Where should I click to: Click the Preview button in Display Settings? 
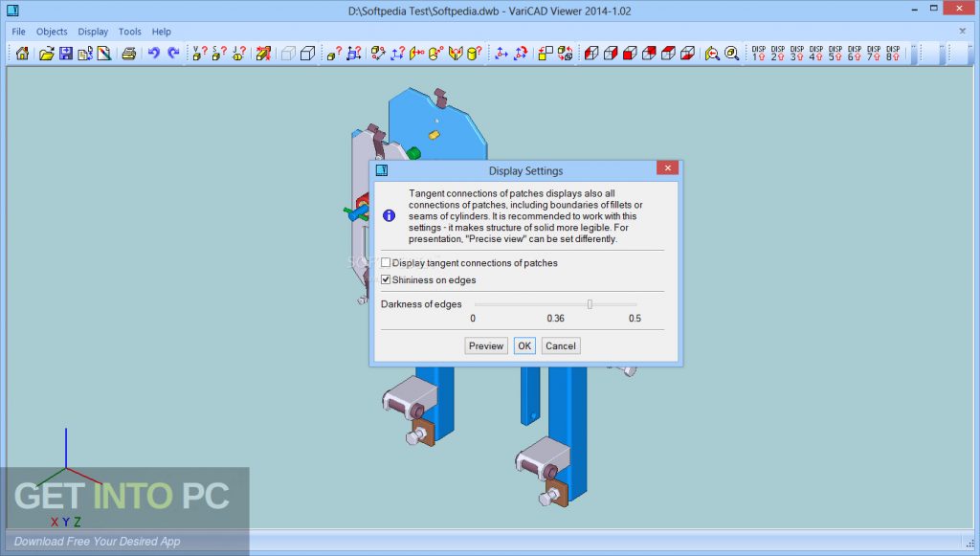486,346
